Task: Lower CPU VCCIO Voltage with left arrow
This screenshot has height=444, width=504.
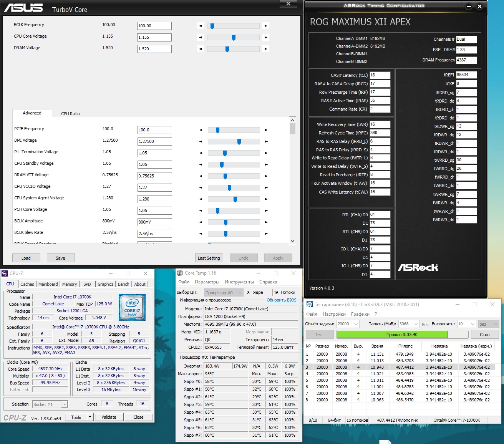Action: [201, 188]
